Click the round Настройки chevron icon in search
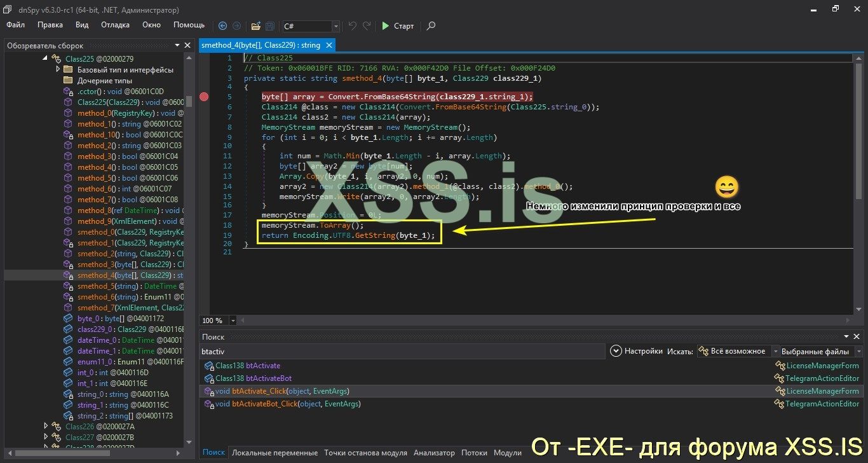 pos(615,351)
